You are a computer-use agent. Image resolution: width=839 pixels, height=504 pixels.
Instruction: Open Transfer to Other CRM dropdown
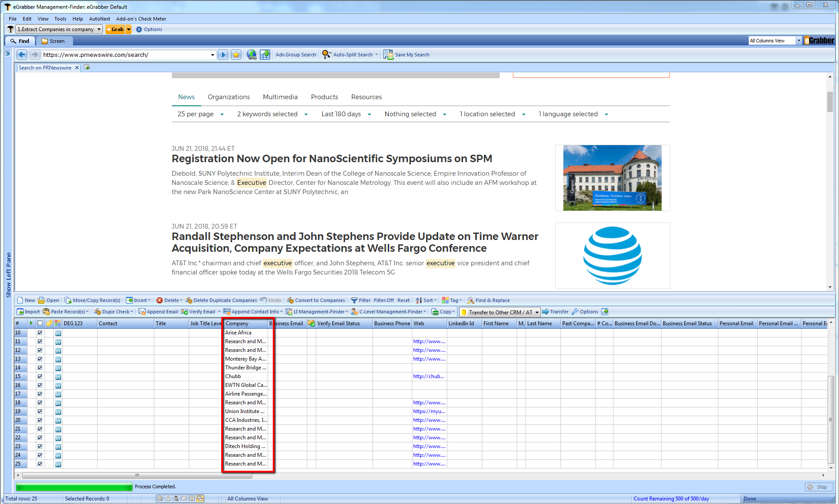537,312
